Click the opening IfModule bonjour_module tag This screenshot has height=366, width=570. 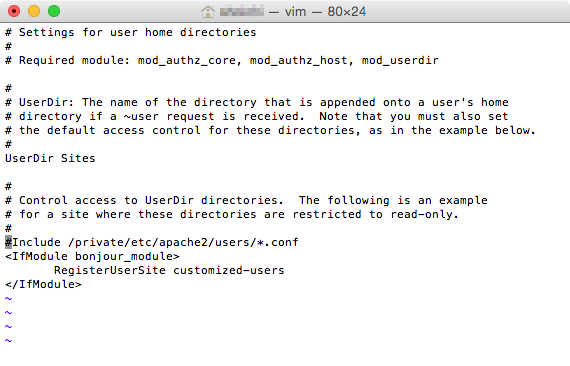[92, 257]
